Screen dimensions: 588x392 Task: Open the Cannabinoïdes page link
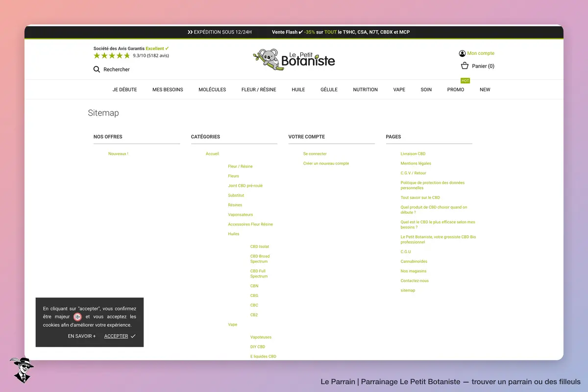414,261
